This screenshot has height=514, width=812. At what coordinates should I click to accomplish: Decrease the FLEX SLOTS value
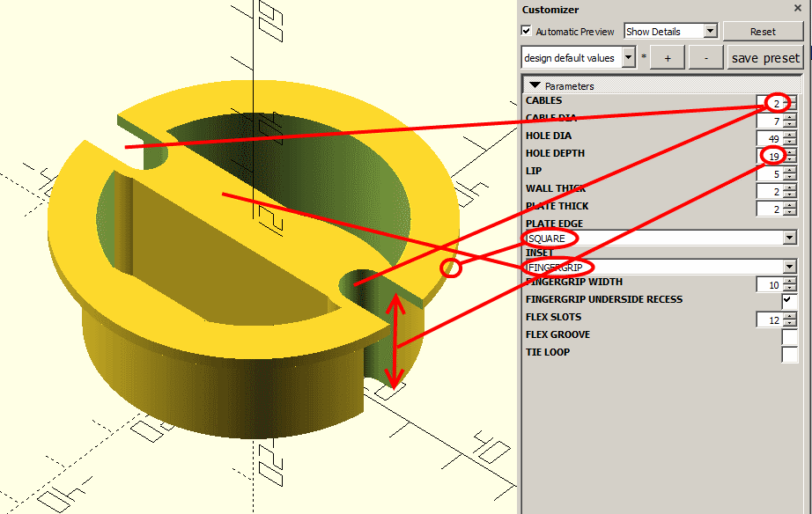790,324
